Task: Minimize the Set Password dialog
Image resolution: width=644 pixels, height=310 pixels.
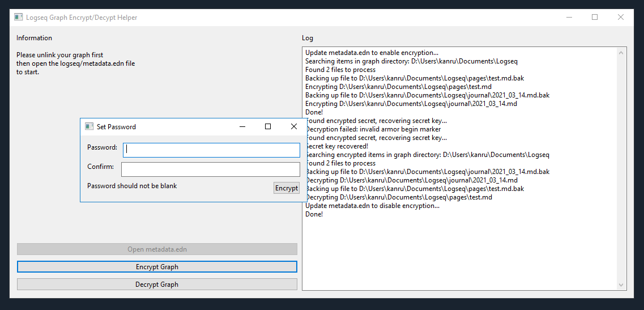Action: 242,126
